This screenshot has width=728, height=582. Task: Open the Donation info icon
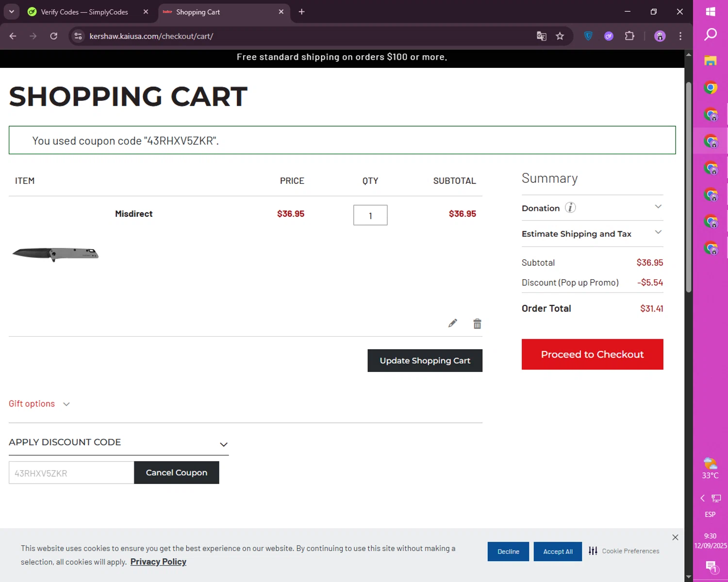pyautogui.click(x=570, y=208)
